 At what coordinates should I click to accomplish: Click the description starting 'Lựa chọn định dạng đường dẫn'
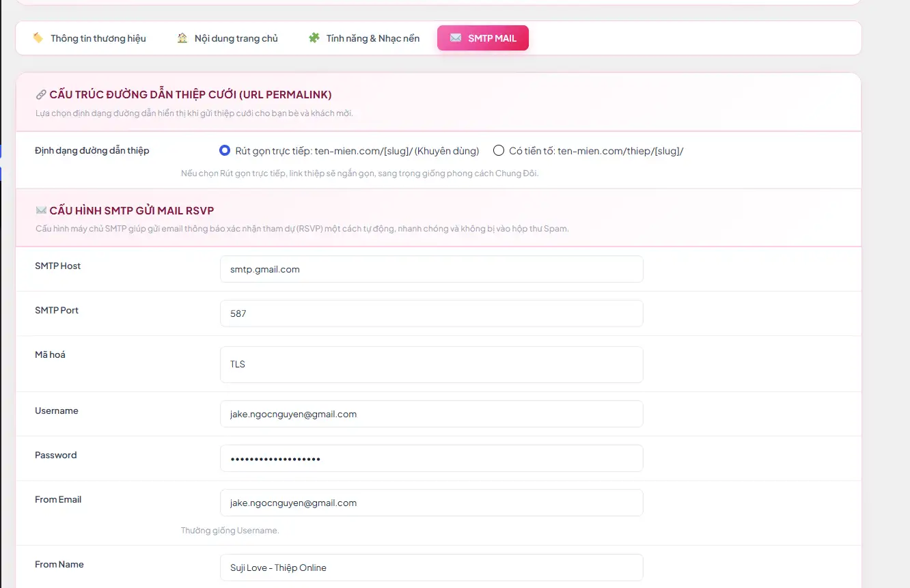pos(195,113)
